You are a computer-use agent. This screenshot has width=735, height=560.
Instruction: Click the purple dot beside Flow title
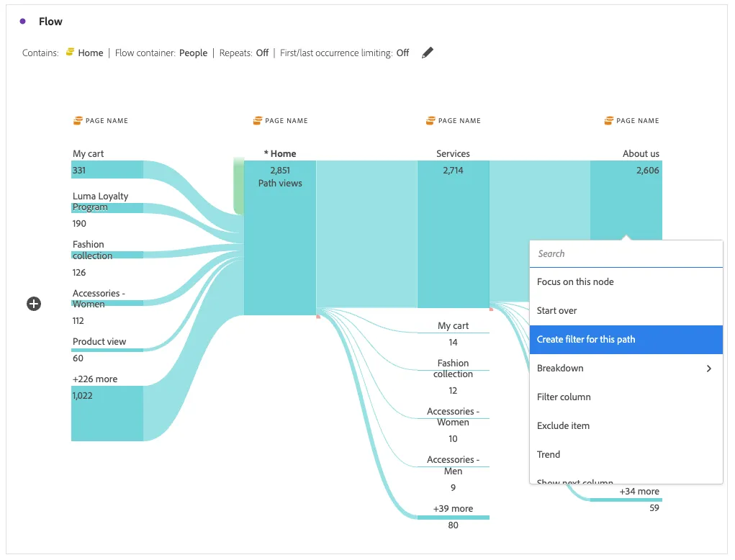[22, 21]
